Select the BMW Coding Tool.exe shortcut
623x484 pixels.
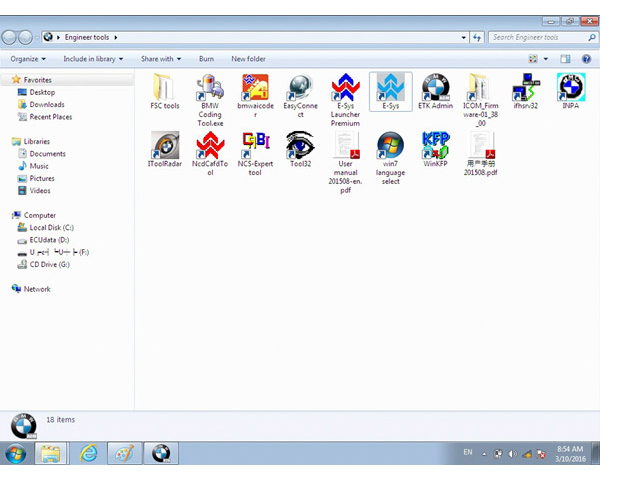coord(210,100)
